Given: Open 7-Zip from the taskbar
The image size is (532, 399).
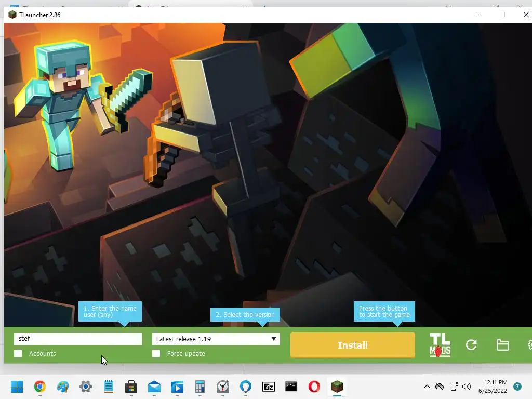Looking at the screenshot, I should [x=269, y=387].
